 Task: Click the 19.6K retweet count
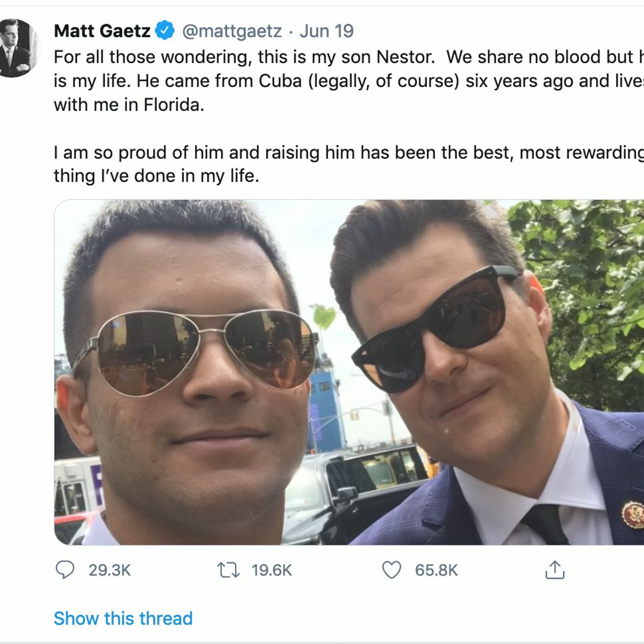[271, 570]
